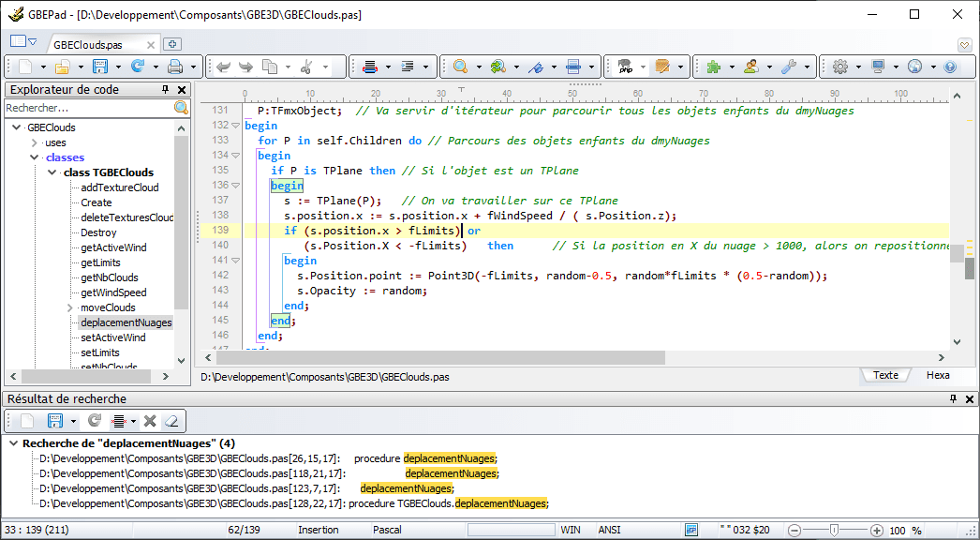Click the blue line-split icon in toolbar
This screenshot has height=540, width=980.
coord(573,67)
